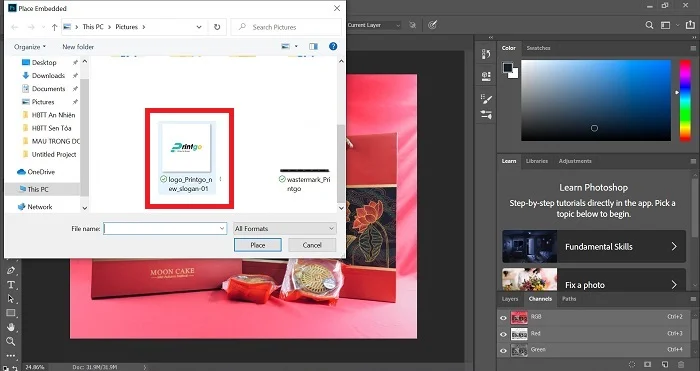This screenshot has height=371, width=700.
Task: Switch to the Adjustments tab
Action: (575, 161)
